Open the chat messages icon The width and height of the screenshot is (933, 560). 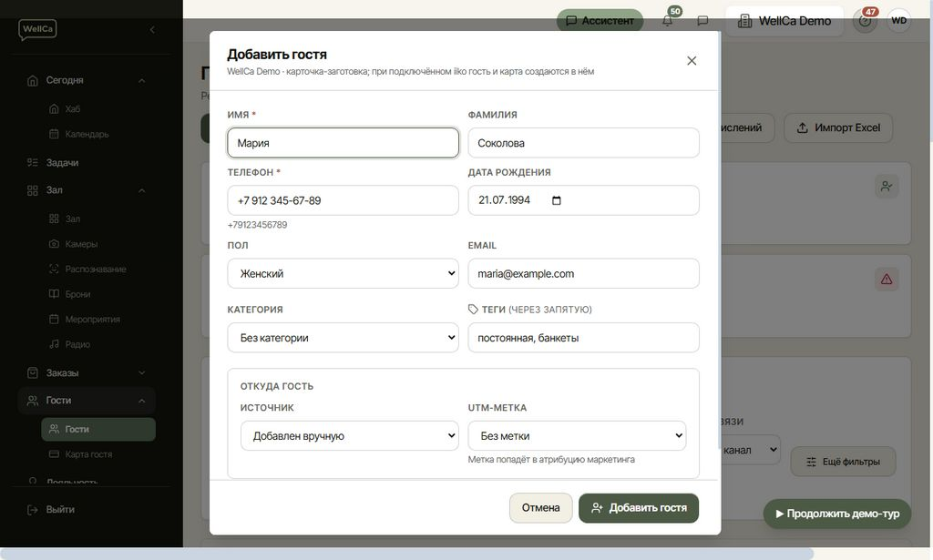(x=702, y=21)
